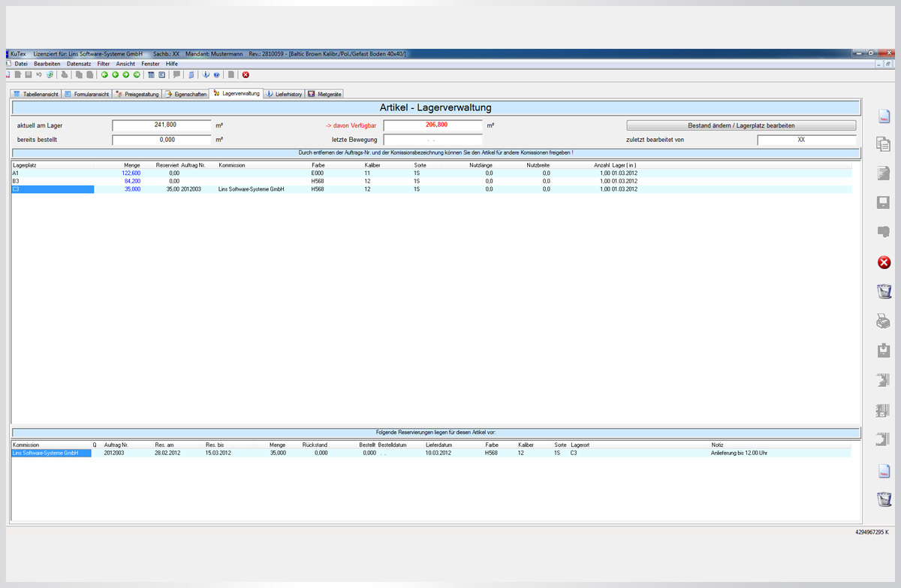901x588 pixels.
Task: Click the blue info icon in toolbar
Action: (206, 74)
